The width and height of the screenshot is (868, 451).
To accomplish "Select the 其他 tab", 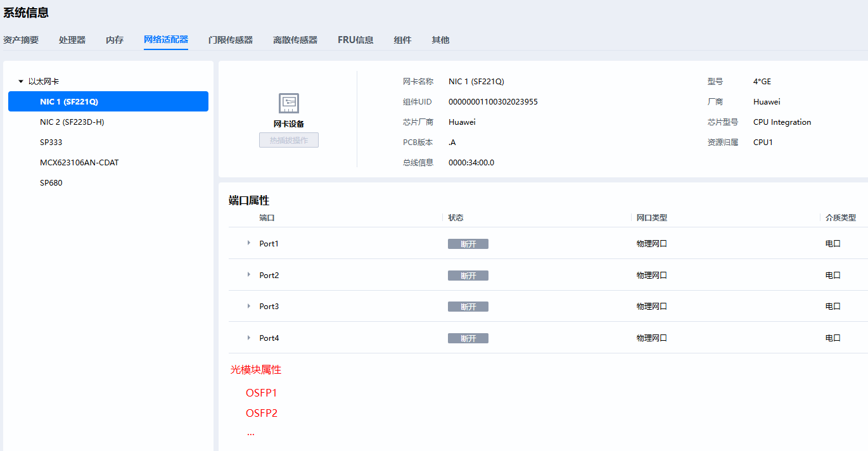I will [x=440, y=40].
